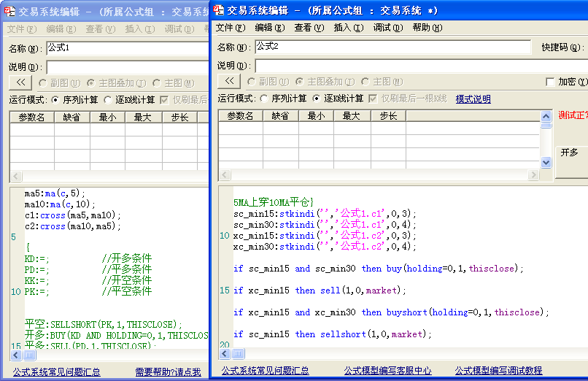Screen dimensions: 588x381
Task: Open 公式系统常见问题汇总 link in 公式1 window
Action: (57, 372)
